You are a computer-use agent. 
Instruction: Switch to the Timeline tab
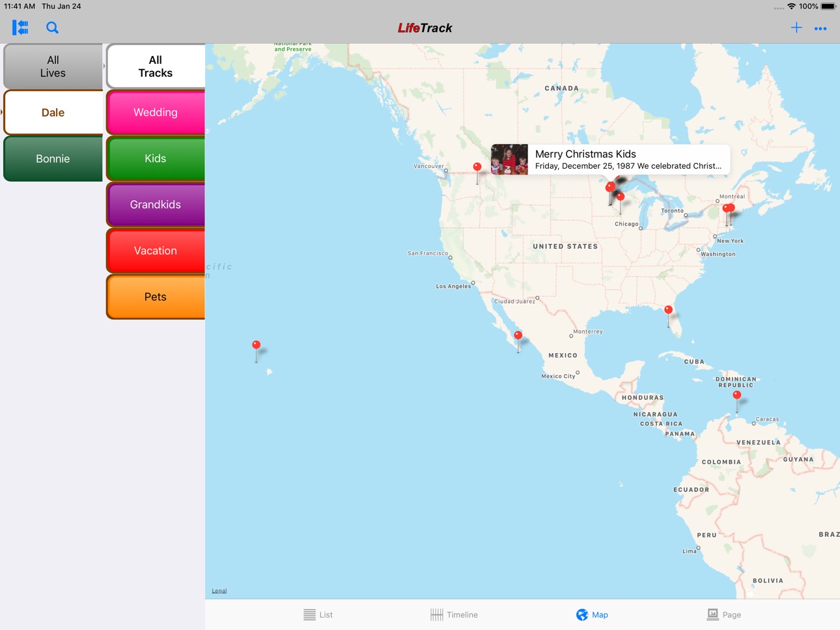tap(454, 614)
